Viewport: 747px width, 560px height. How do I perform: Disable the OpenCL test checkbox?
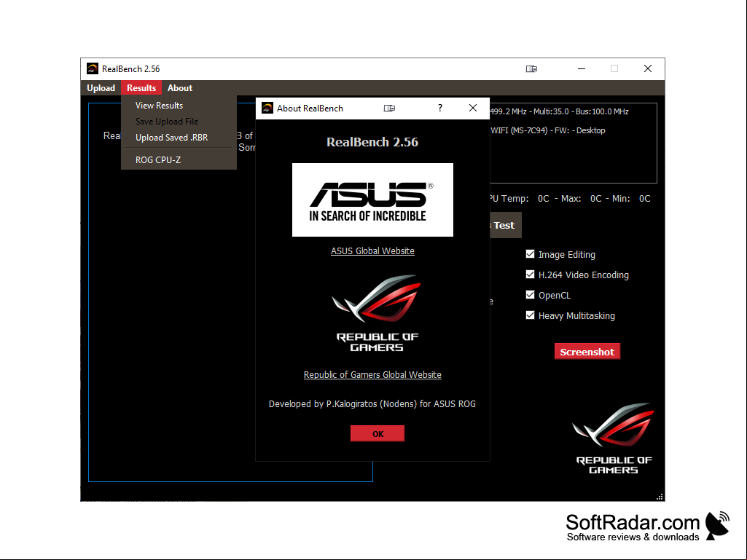[530, 295]
